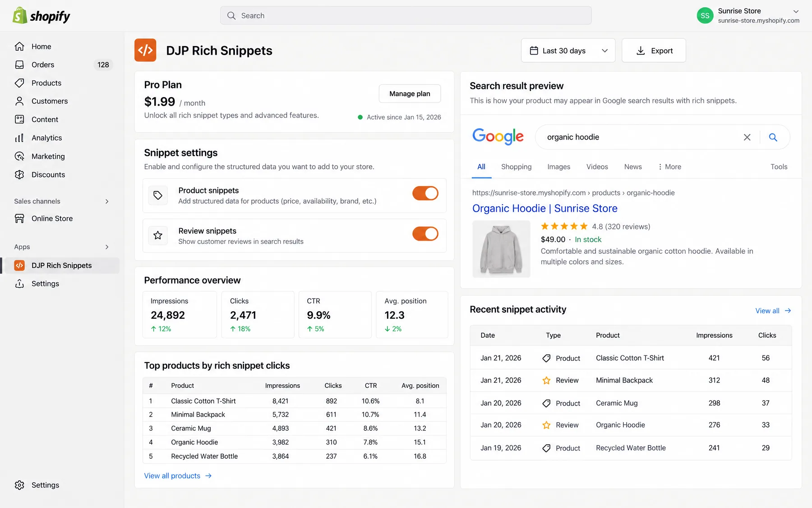Image resolution: width=812 pixels, height=508 pixels.
Task: Click the Products tag icon
Action: tap(19, 83)
